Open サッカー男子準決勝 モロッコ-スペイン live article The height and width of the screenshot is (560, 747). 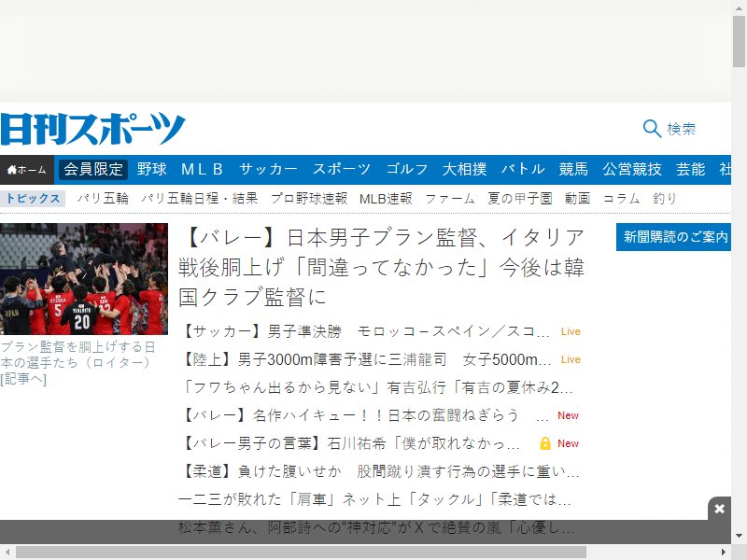pos(366,331)
